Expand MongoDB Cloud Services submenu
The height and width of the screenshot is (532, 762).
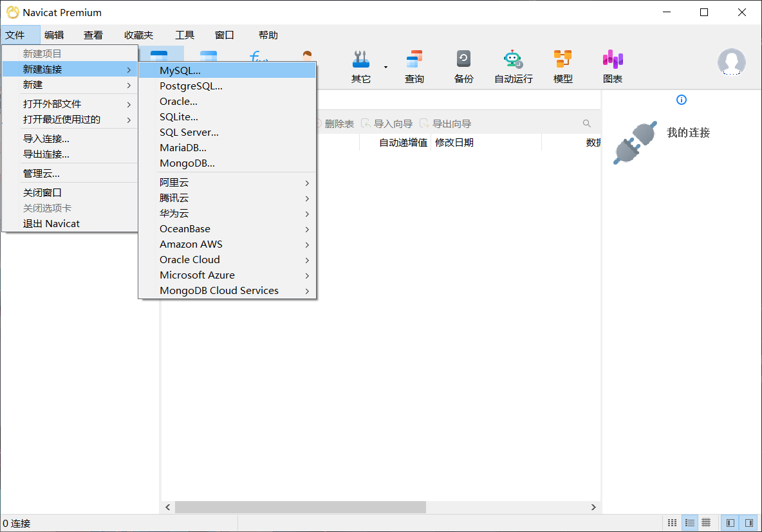(x=227, y=291)
